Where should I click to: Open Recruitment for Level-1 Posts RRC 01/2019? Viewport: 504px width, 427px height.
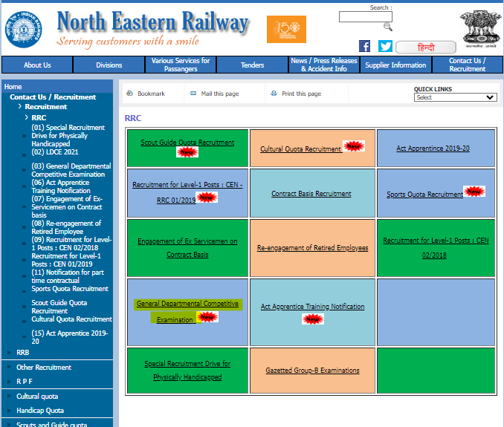tap(187, 192)
